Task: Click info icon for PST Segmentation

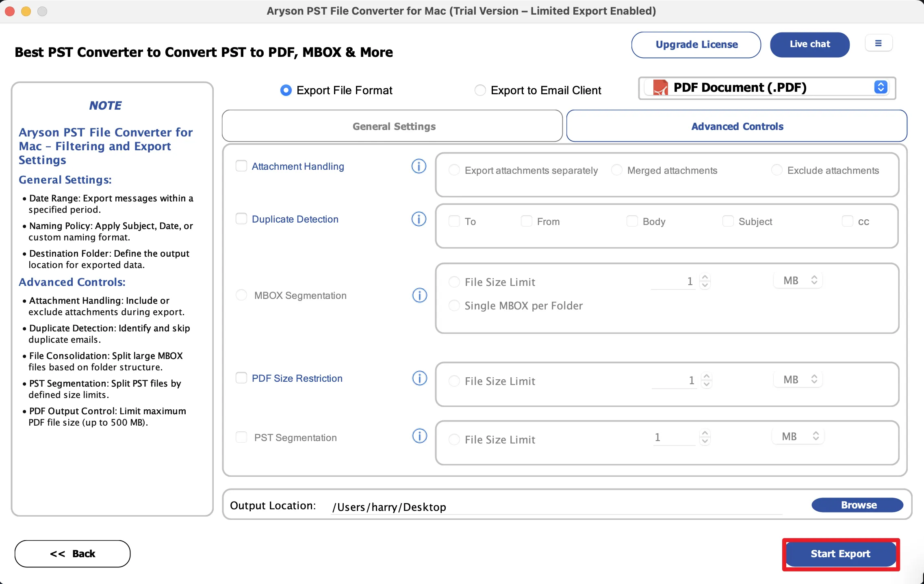Action: tap(420, 436)
